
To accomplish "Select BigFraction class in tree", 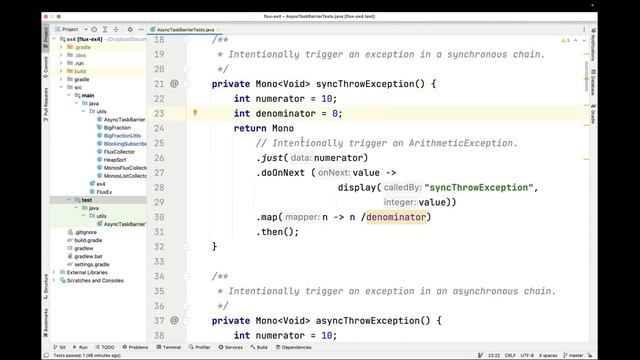I will click(x=114, y=128).
